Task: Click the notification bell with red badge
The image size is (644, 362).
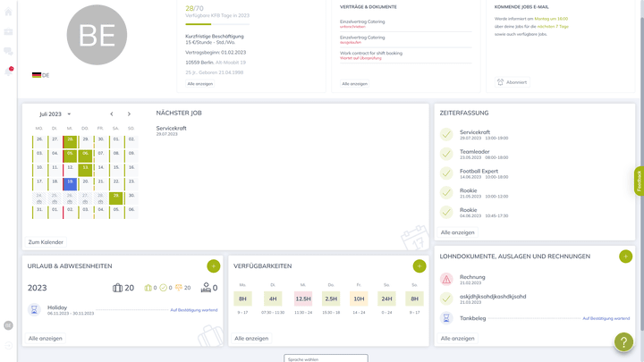Action: [8, 72]
